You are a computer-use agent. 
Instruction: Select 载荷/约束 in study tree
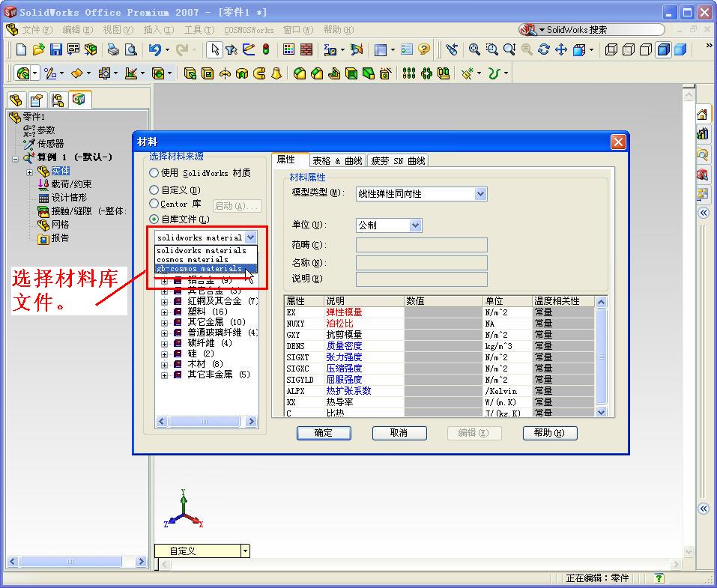pyautogui.click(x=71, y=184)
